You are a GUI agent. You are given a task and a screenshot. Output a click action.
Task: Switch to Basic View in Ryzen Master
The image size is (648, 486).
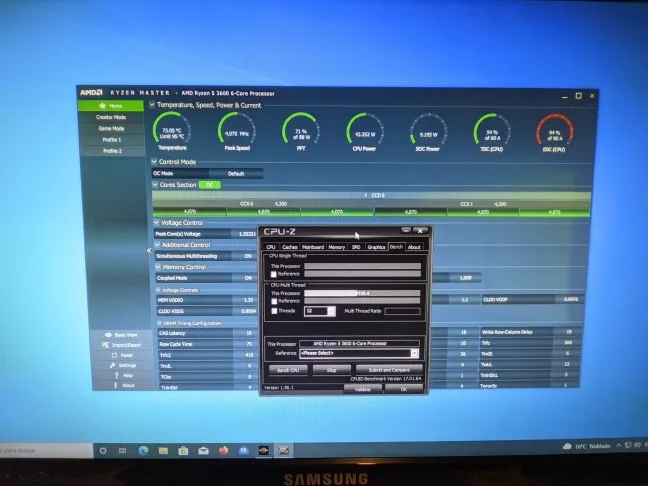pos(122,335)
